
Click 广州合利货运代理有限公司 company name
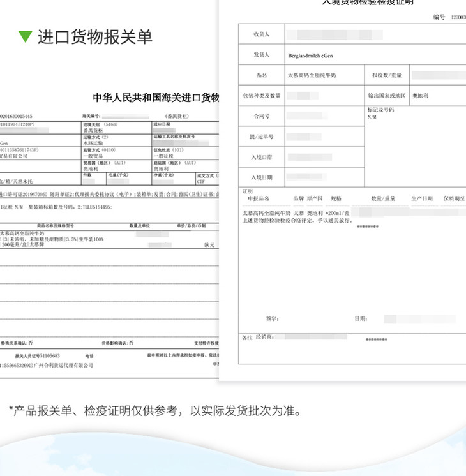tap(63, 365)
